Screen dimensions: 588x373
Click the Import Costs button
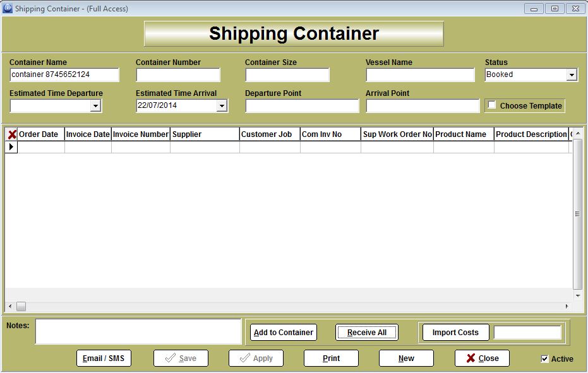[455, 333]
